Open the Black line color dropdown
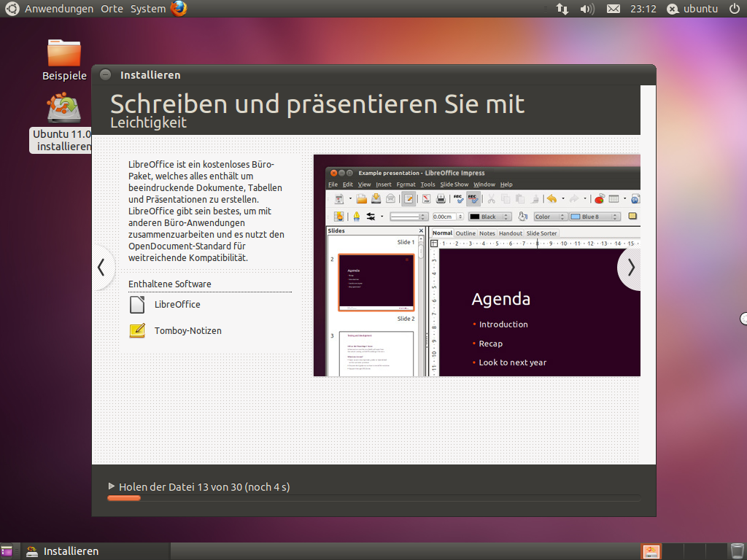747x560 pixels. point(506,217)
